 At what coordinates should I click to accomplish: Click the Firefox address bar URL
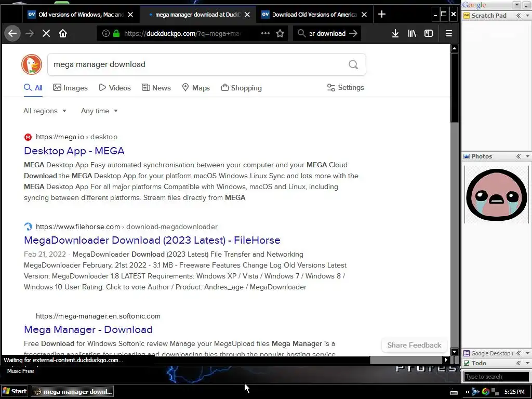click(183, 33)
